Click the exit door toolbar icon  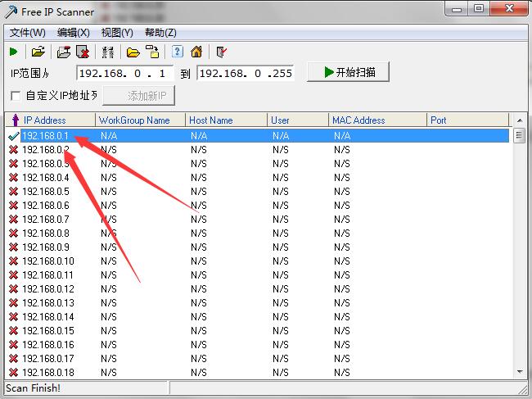[221, 52]
